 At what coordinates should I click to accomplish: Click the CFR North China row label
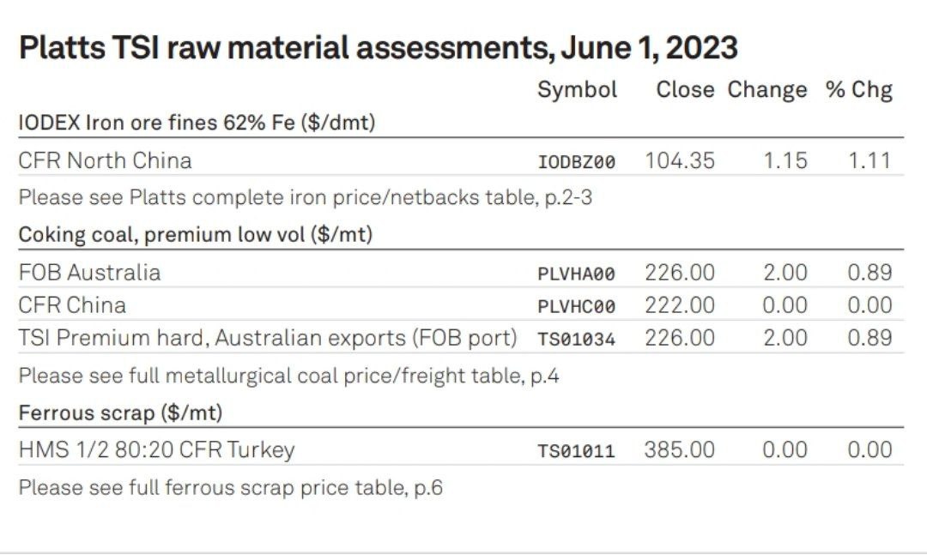(105, 160)
